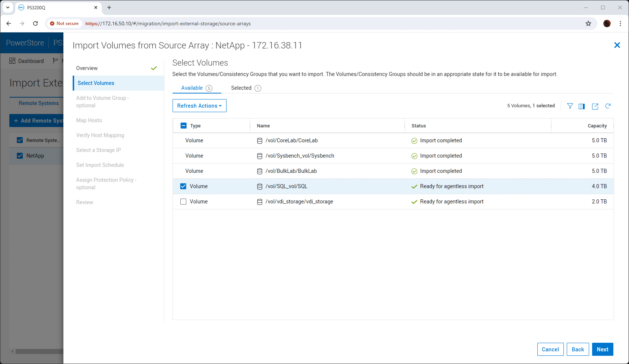Viewport: 629px width, 364px height.
Task: Open the tab search dropdown arrow
Action: pos(7,7)
